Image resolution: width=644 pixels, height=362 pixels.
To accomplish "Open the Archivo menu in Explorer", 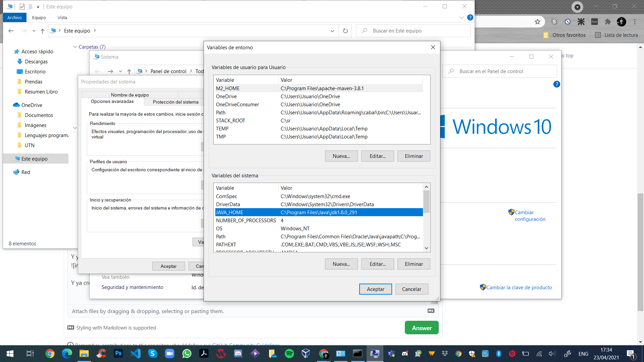I will [15, 17].
